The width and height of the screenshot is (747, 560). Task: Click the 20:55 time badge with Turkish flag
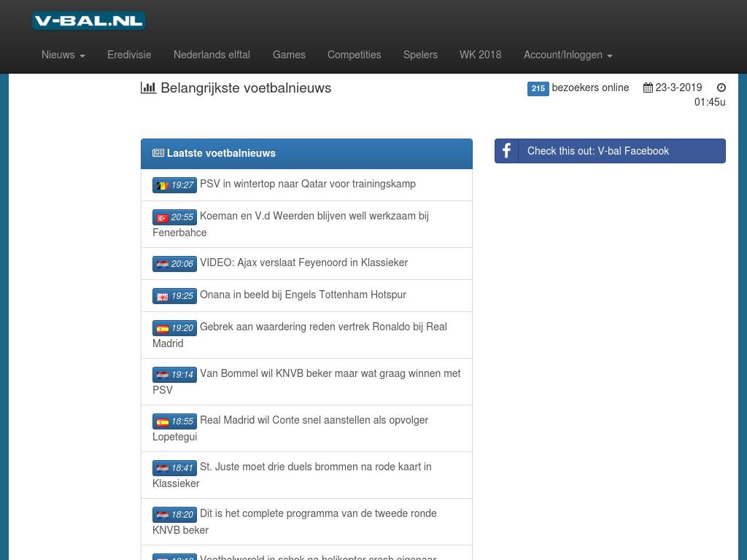click(x=174, y=217)
